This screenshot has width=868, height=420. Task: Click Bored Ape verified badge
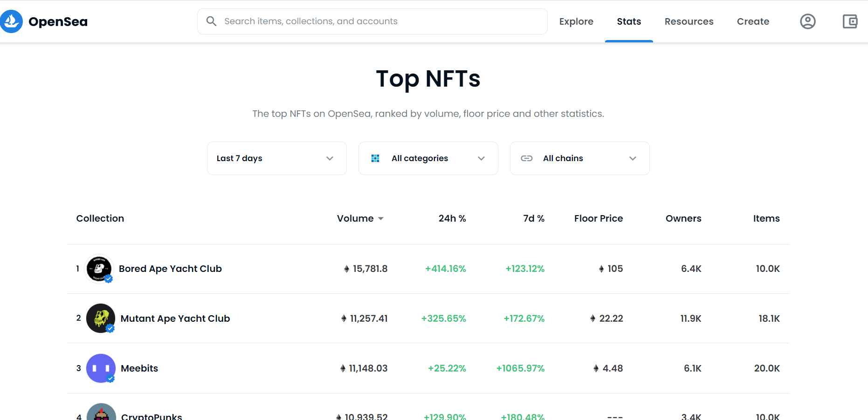(x=109, y=279)
